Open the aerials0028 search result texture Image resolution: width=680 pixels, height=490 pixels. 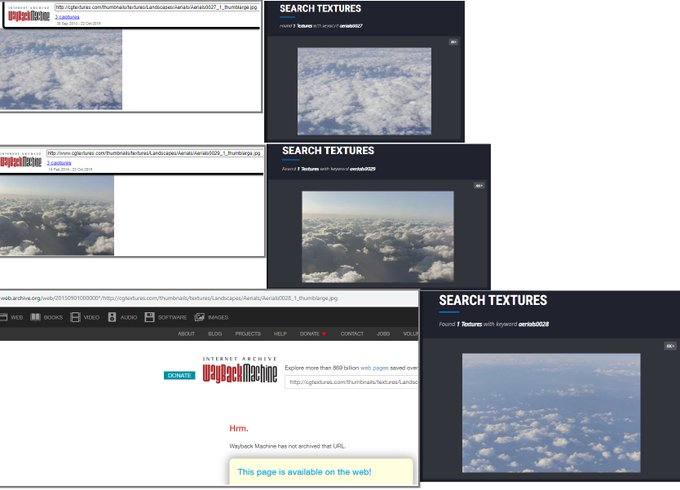[x=551, y=413]
